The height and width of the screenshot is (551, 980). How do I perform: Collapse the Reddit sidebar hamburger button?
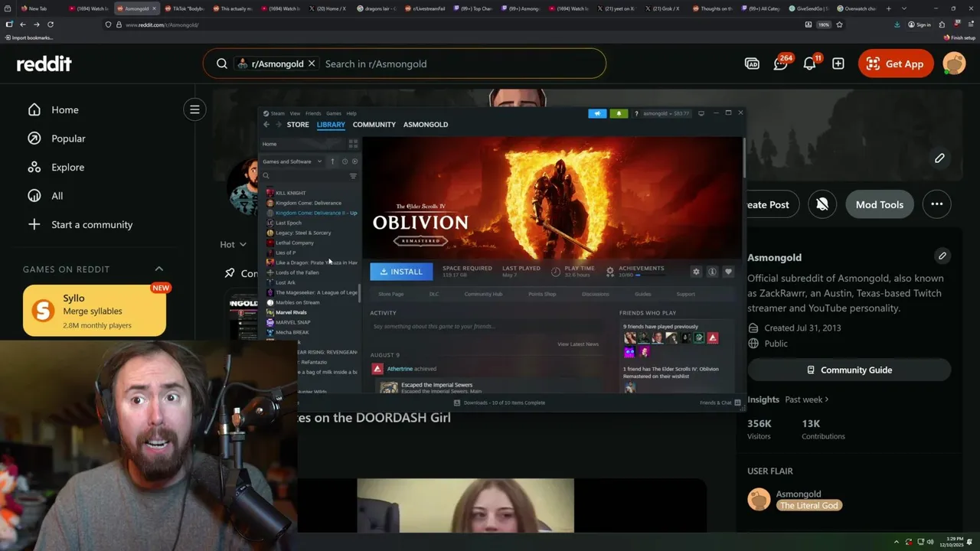click(194, 109)
